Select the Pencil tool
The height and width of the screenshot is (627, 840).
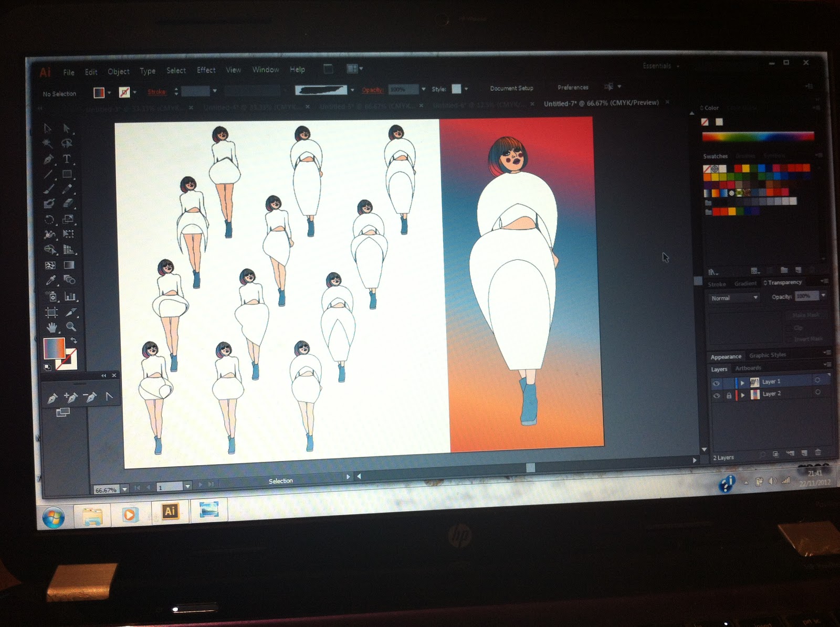coord(67,189)
